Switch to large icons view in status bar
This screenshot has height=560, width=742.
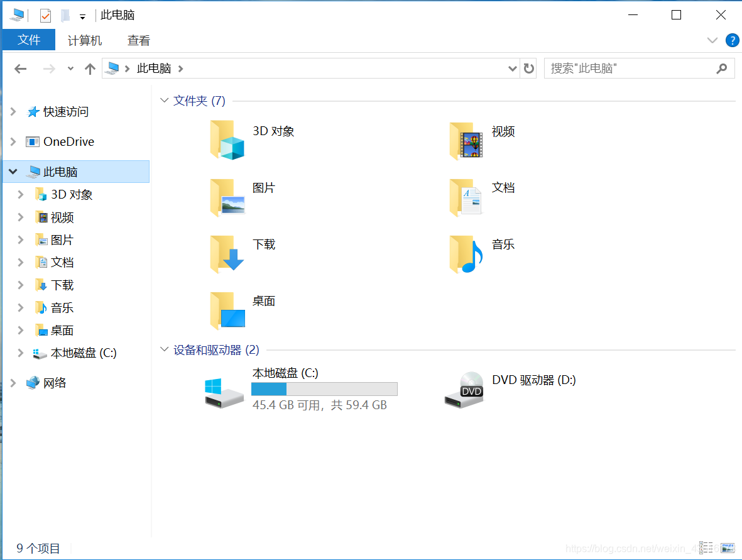coord(728,547)
